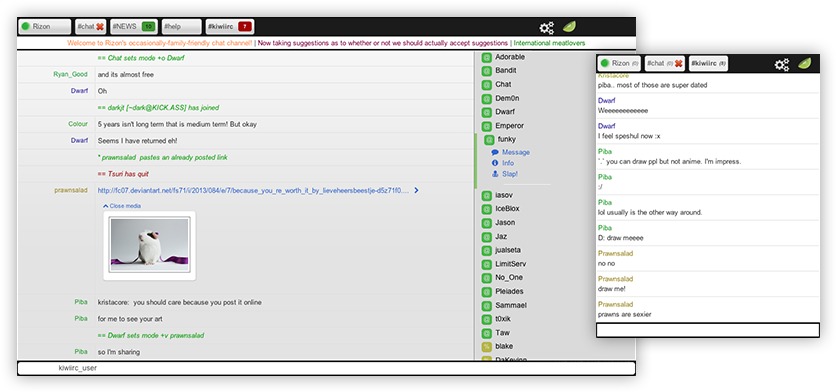
Task: Select Taw in the nick list
Action: (x=502, y=333)
